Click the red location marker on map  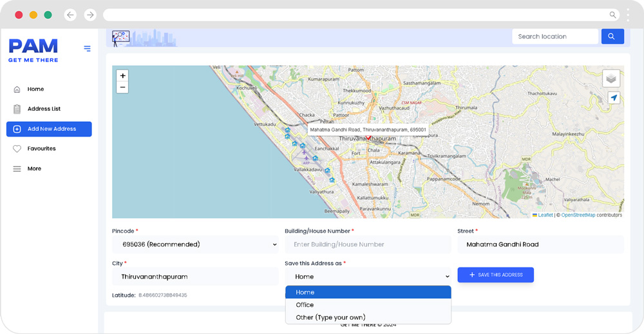pyautogui.click(x=368, y=138)
